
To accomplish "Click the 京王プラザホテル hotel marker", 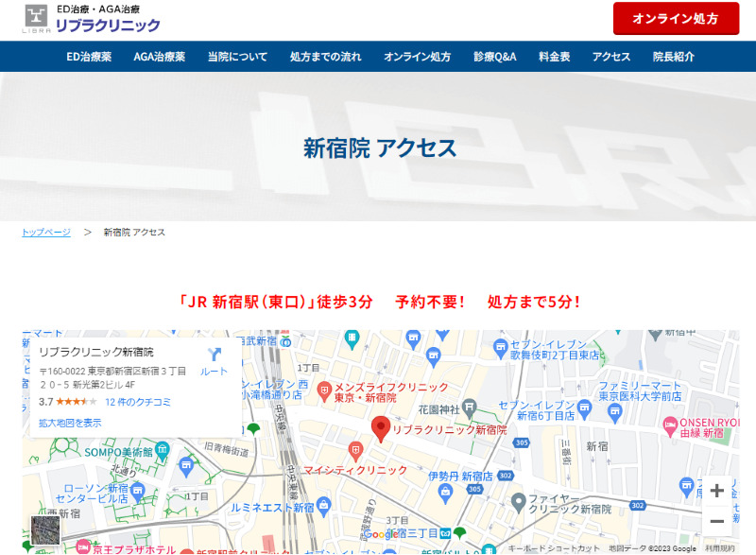I will tap(83, 546).
